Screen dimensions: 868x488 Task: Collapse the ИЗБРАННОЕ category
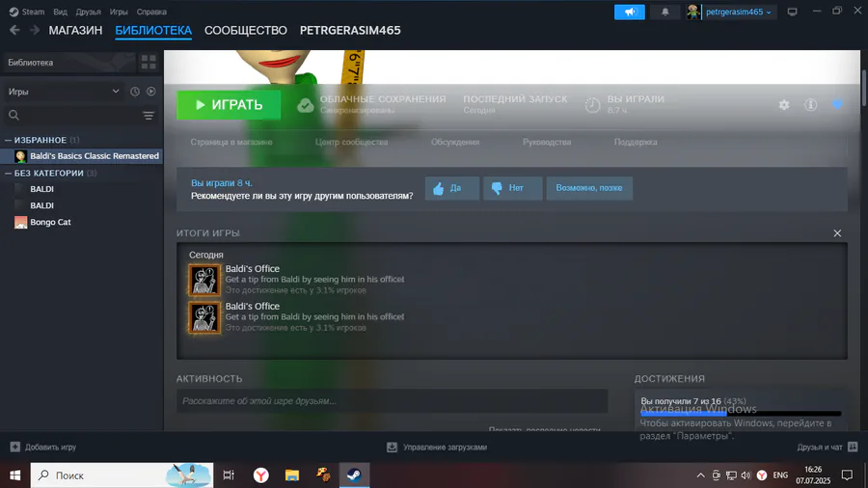coord(9,140)
